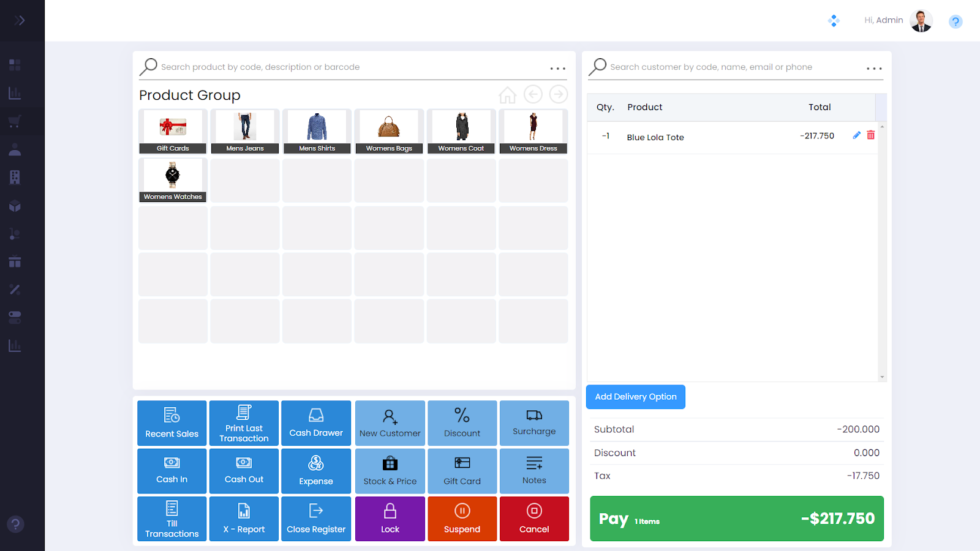Open Admin user profile menu
The width and height of the screenshot is (980, 551).
(x=921, y=21)
